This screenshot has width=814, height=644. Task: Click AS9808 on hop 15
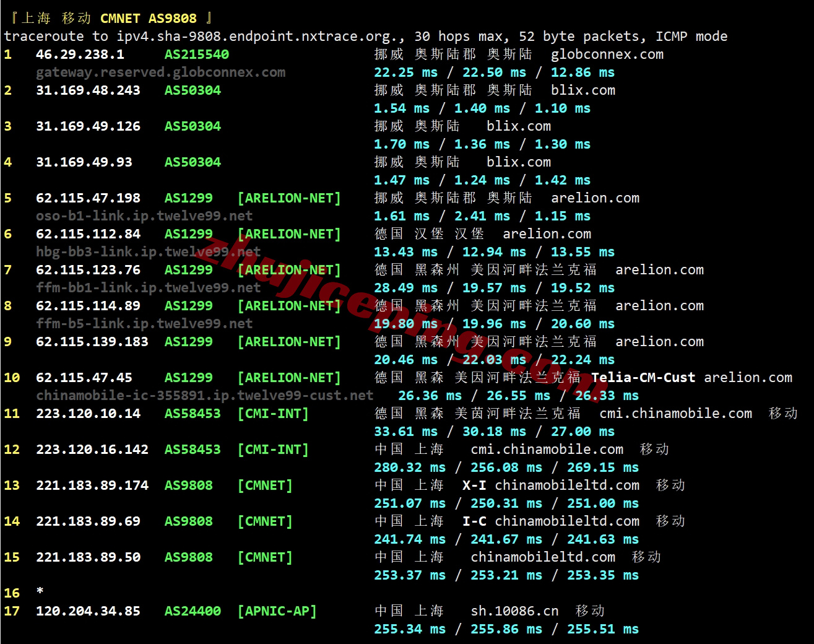tap(188, 557)
